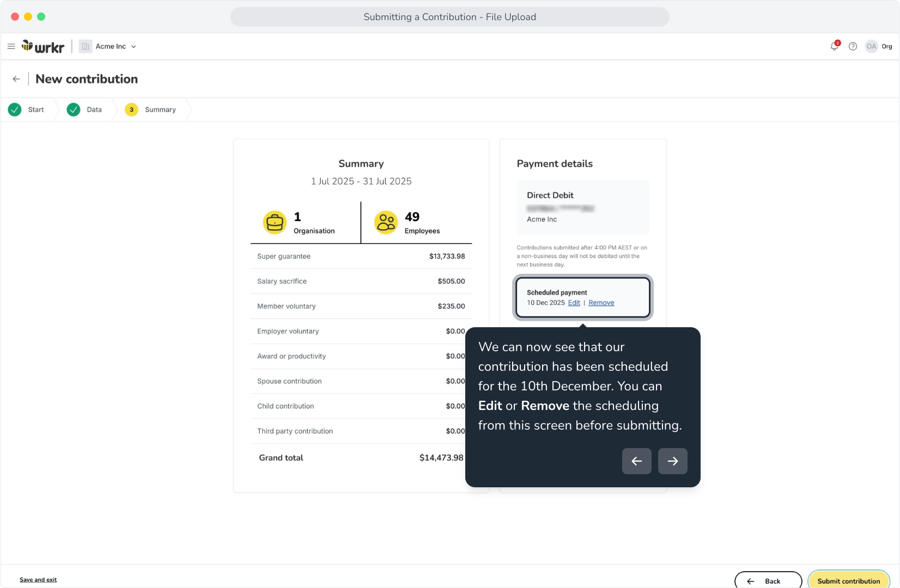Click the macOS green maximize window button

tap(41, 17)
